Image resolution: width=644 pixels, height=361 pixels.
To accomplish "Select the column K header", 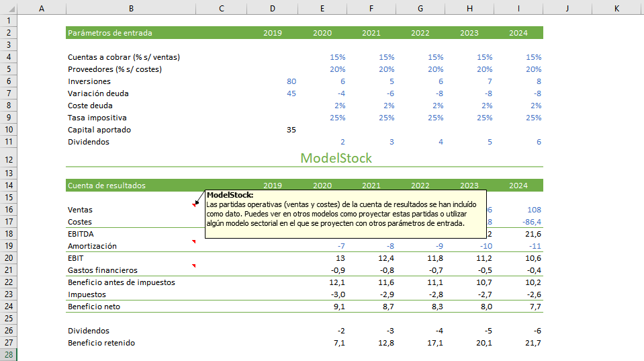I will [616, 8].
